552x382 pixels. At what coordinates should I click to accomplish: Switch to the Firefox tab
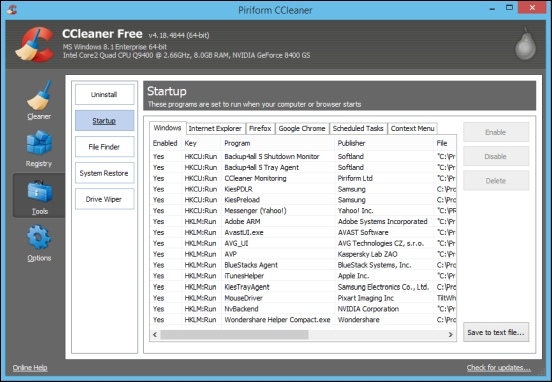coord(260,129)
